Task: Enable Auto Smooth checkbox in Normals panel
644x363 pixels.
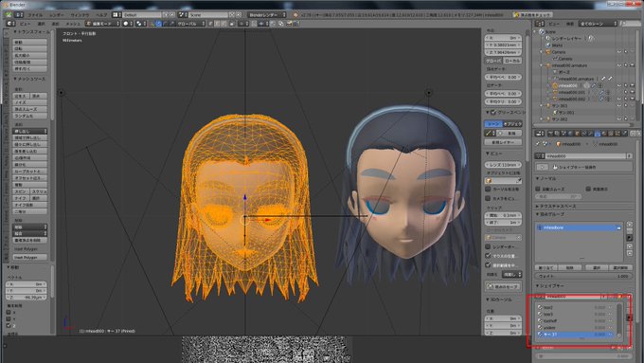Action: pyautogui.click(x=538, y=190)
